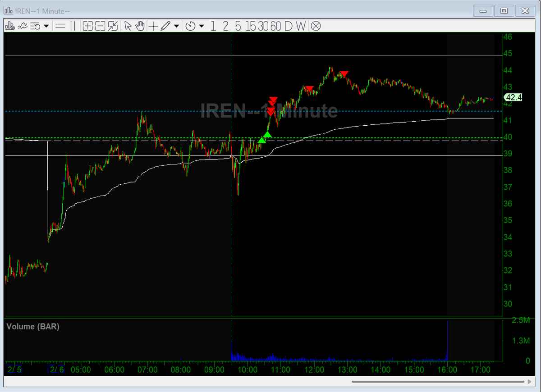Open the drawing tool dropdown arrow

coord(176,26)
